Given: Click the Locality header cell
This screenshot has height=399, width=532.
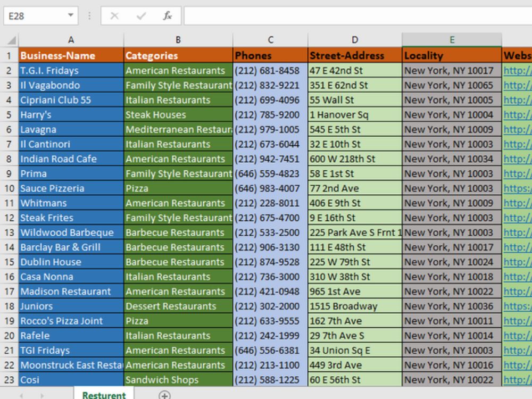Looking at the screenshot, I should coord(452,55).
